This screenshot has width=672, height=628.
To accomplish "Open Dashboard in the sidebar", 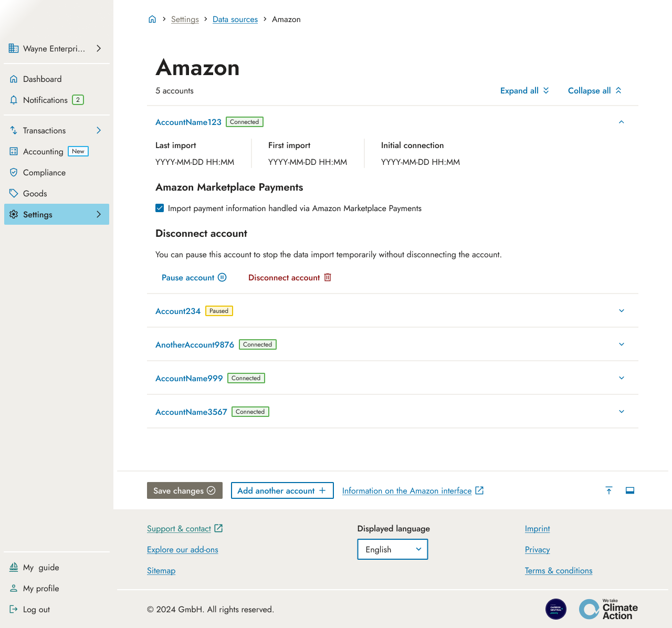I will tap(57, 79).
